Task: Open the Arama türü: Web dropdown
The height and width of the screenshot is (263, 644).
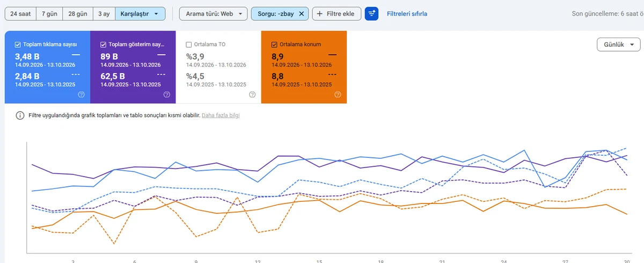Action: [214, 13]
